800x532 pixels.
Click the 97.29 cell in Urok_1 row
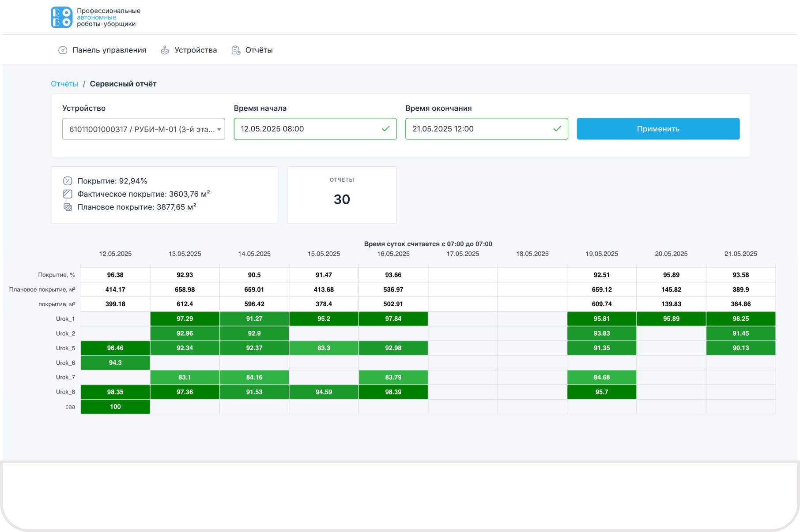tap(185, 319)
